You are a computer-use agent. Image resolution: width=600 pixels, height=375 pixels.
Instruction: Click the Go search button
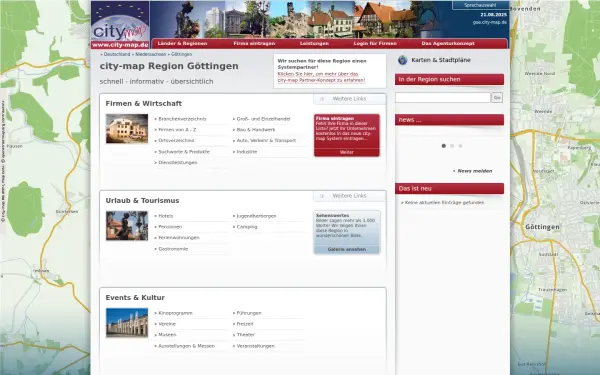[x=497, y=98]
